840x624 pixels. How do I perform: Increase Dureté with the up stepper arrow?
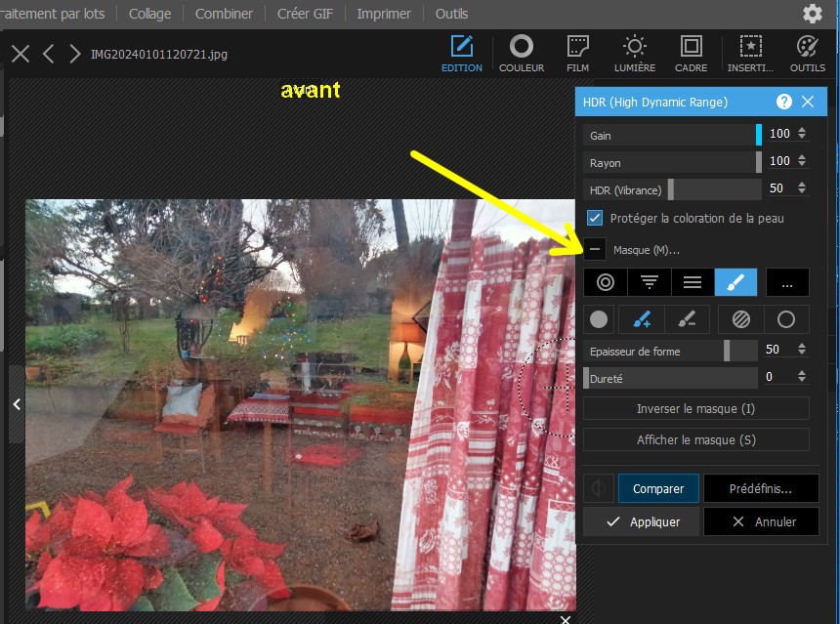802,372
